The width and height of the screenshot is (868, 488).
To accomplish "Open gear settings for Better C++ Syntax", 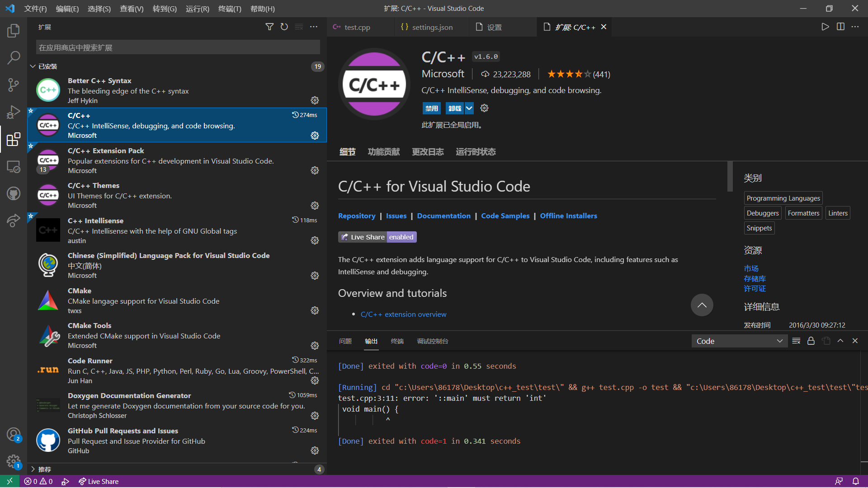I will point(315,100).
